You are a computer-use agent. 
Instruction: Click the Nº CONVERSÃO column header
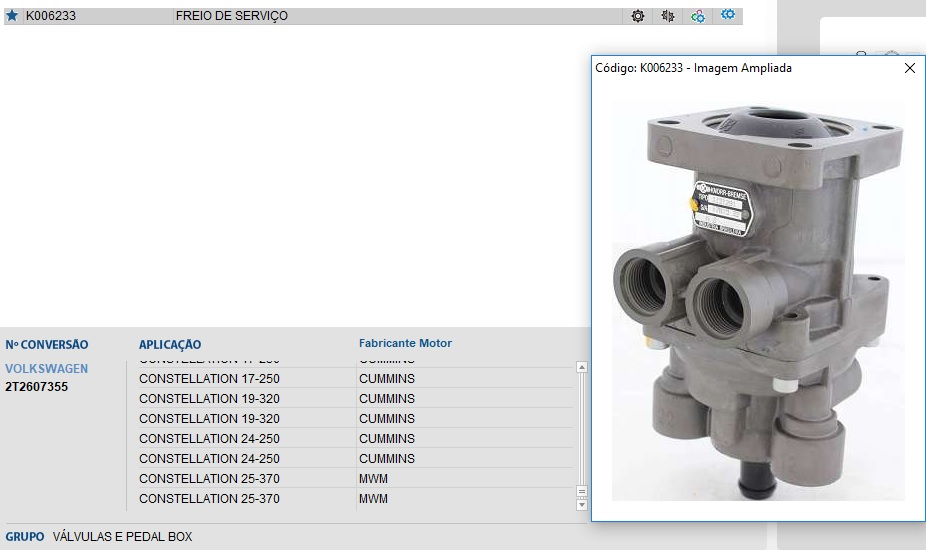[47, 345]
